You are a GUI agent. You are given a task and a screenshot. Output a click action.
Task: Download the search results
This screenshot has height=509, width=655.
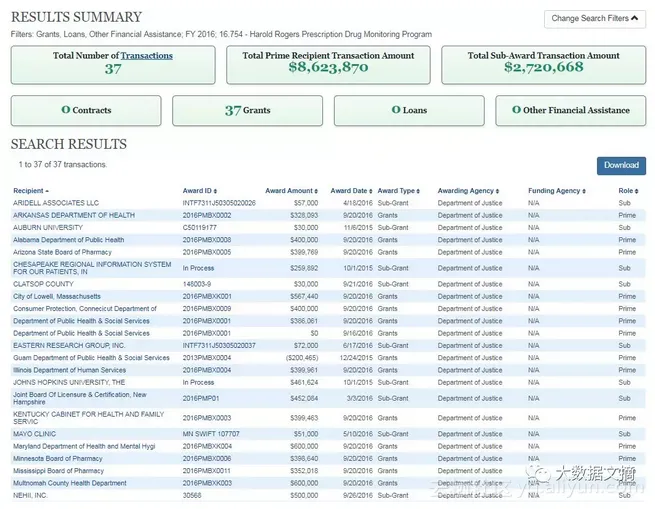(621, 166)
